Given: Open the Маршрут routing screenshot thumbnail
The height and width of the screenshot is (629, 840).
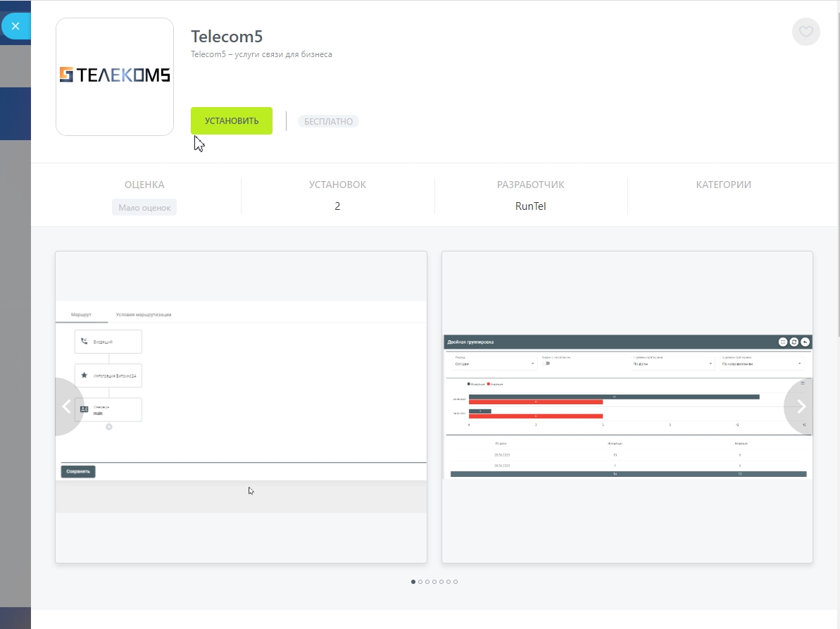Looking at the screenshot, I should tap(241, 407).
